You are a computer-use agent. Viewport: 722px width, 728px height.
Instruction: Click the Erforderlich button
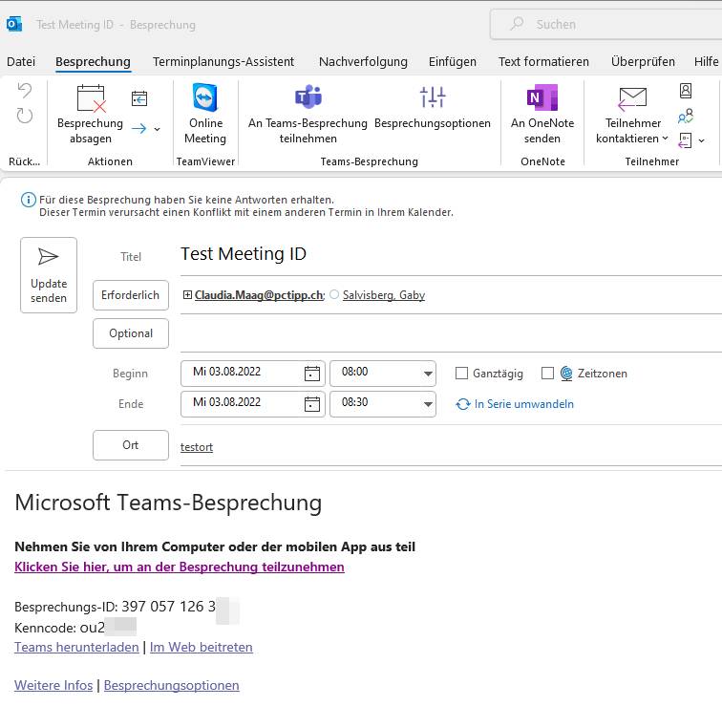(131, 295)
